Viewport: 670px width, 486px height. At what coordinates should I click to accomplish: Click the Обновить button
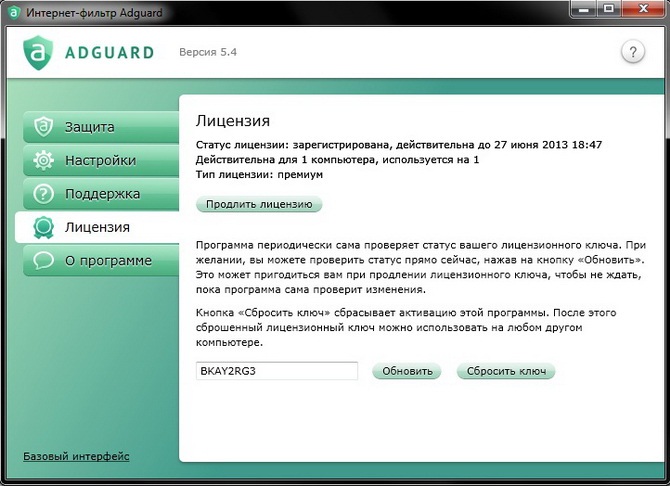pyautogui.click(x=407, y=371)
